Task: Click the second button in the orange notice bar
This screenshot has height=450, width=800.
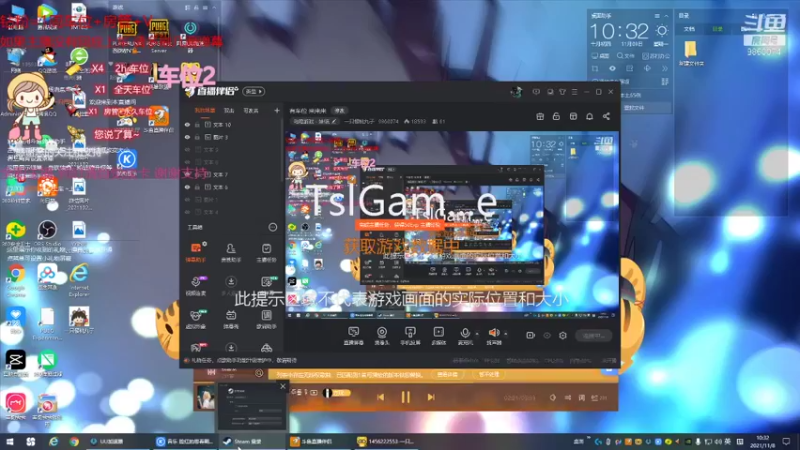Action: coord(489,374)
